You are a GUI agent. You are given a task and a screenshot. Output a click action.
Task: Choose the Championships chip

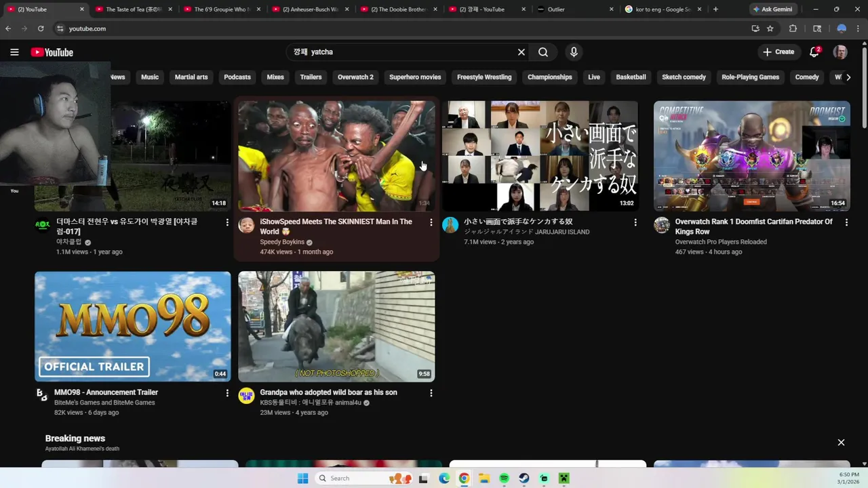pos(550,77)
